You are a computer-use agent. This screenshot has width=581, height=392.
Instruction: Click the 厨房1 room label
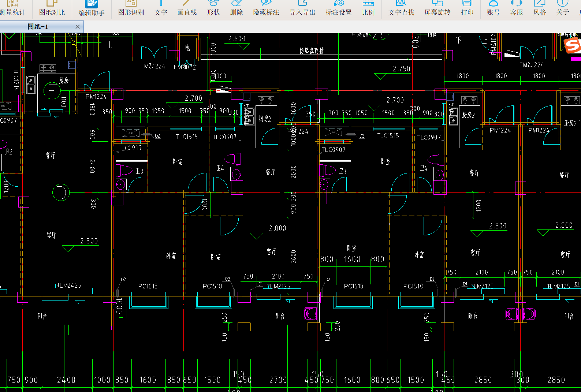tap(65, 81)
